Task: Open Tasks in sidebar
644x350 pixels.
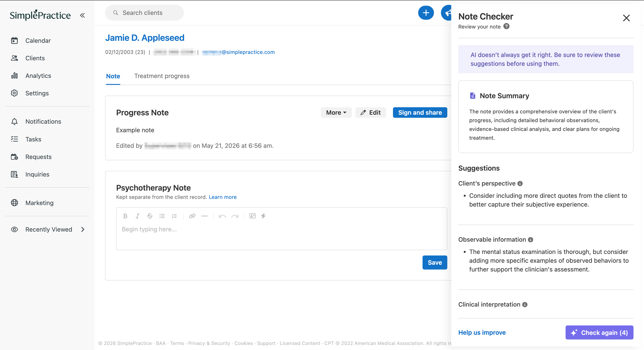Action: (33, 139)
